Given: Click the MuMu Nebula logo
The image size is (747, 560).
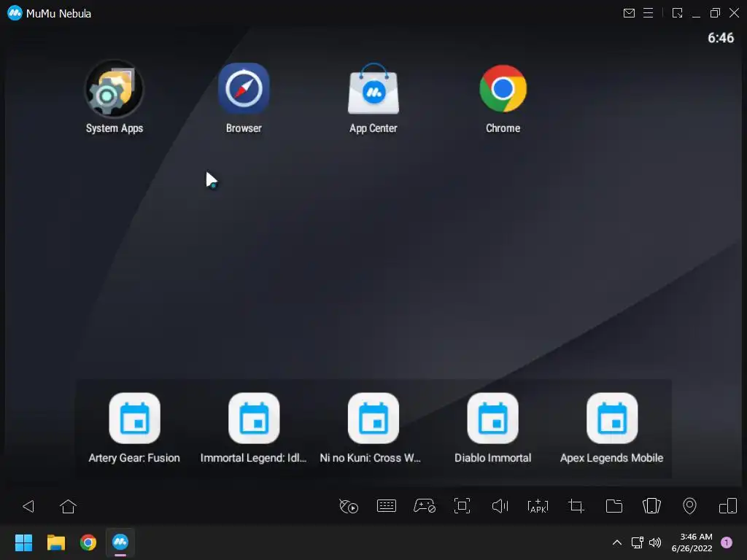Looking at the screenshot, I should (15, 13).
